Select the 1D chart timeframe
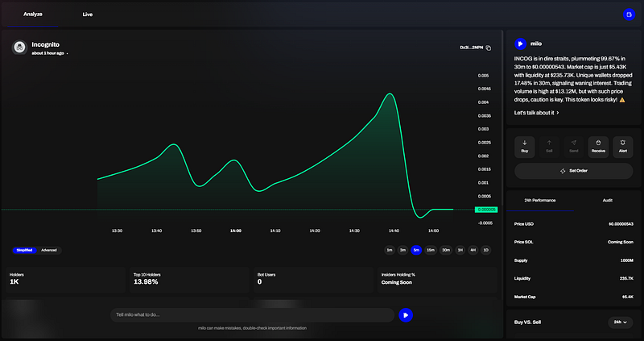The height and width of the screenshot is (341, 644). pyautogui.click(x=485, y=250)
